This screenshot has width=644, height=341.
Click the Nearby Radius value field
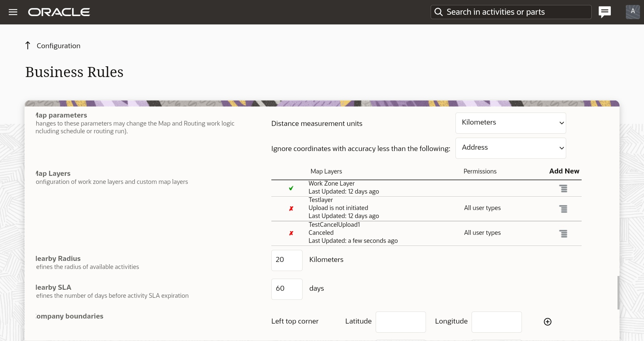287,260
